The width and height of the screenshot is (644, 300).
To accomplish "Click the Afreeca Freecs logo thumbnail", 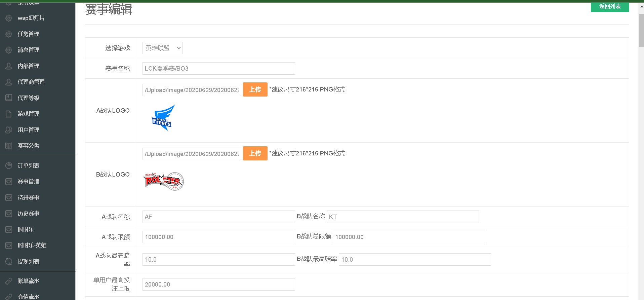I will 163,118.
